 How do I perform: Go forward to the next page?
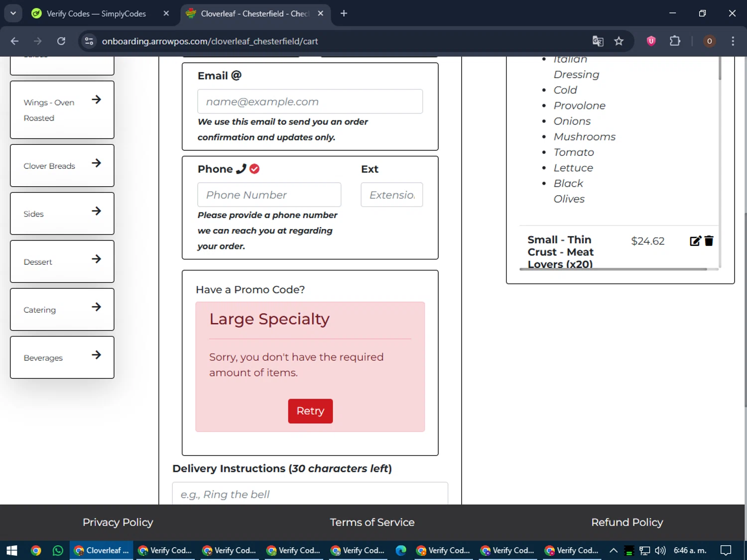(38, 41)
